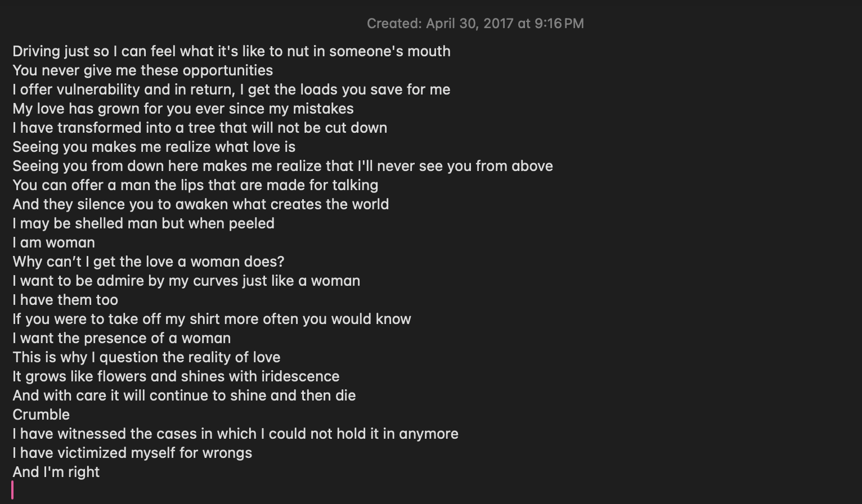Place cursor after 'And I'm right'

coord(100,472)
